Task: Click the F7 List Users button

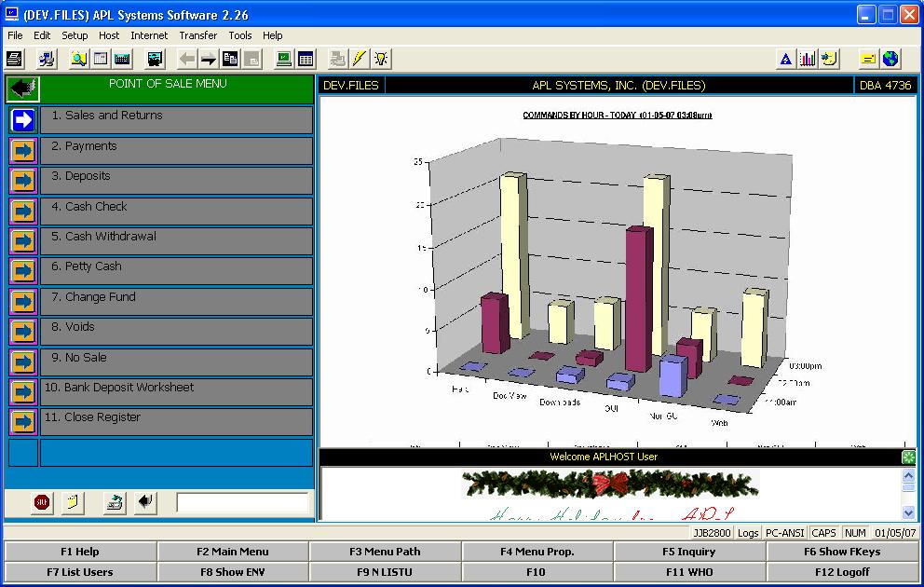Action: (x=80, y=572)
